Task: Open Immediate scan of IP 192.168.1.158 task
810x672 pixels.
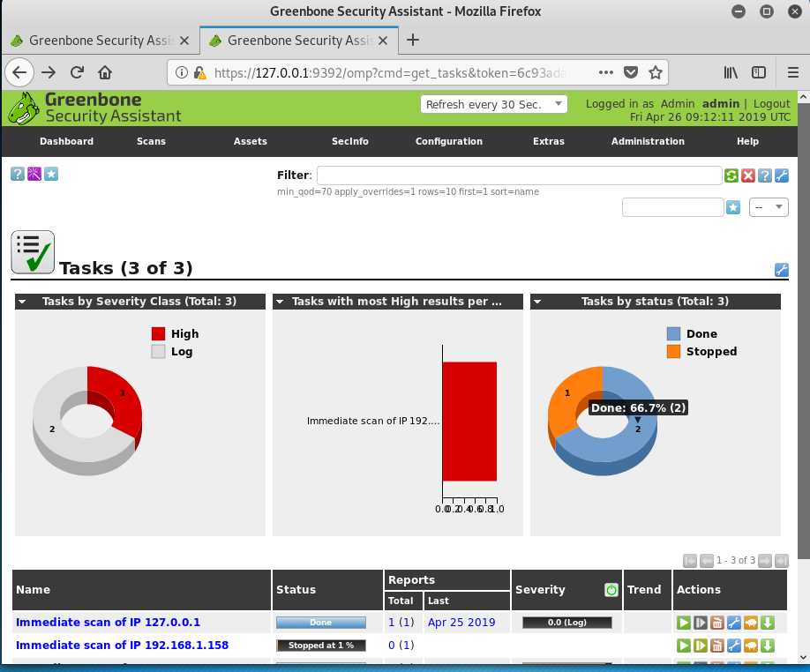Action: tap(122, 646)
